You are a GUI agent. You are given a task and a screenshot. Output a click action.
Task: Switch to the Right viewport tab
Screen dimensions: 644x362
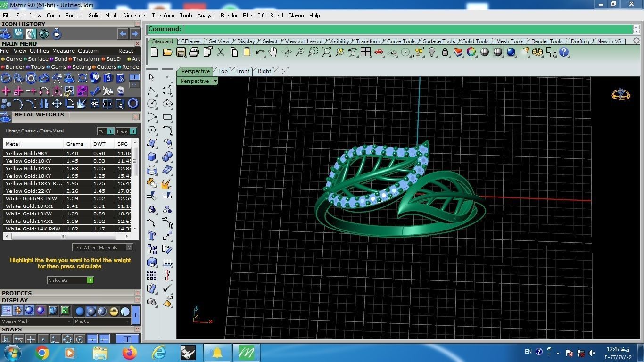(x=264, y=71)
